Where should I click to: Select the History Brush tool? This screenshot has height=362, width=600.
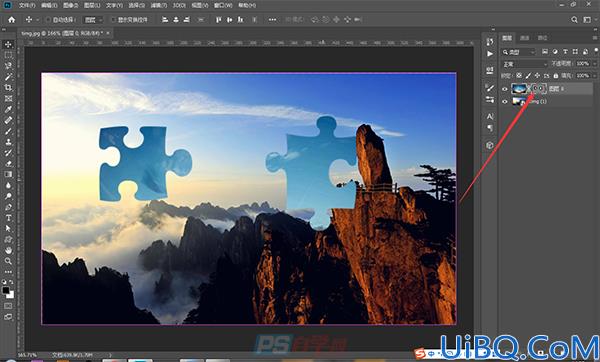pos(8,153)
